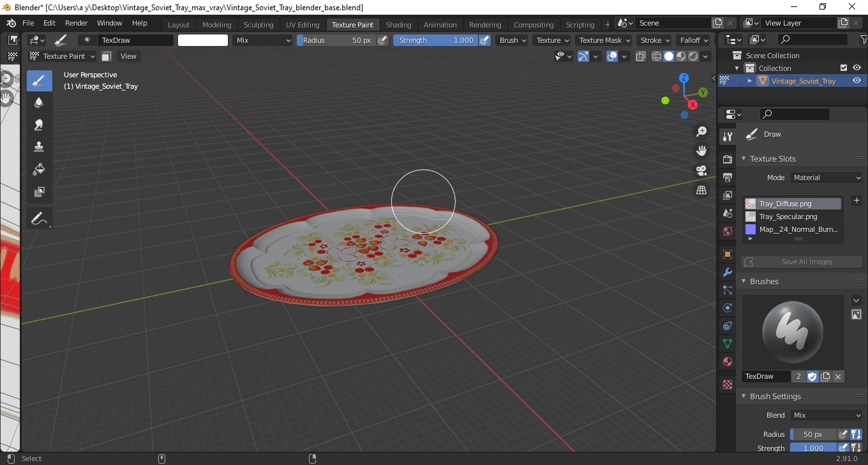
Task: Open the Stroke dropdown
Action: coord(655,40)
